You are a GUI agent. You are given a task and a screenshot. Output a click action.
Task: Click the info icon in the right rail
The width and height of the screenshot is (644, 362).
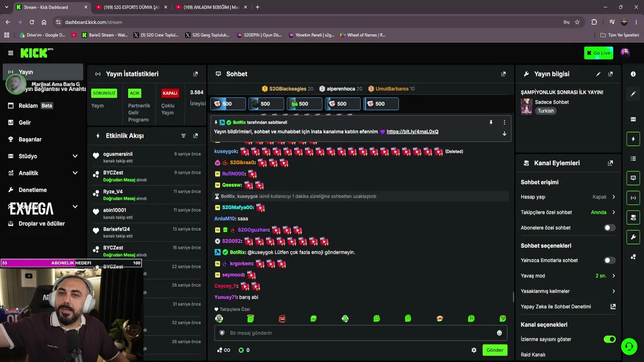(x=633, y=74)
